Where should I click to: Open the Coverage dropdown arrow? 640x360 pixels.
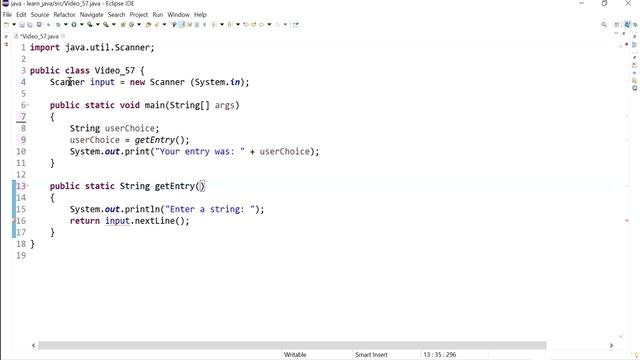[x=98, y=24]
